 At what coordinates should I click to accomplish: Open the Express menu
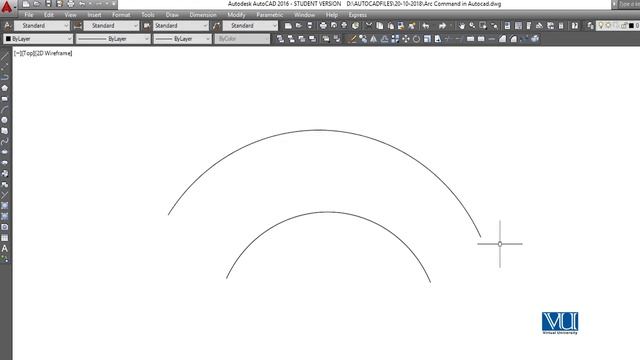point(358,15)
